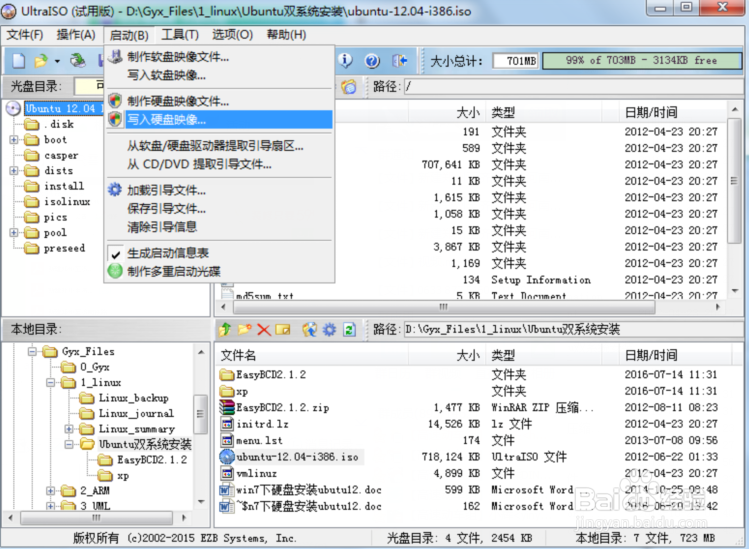This screenshot has width=749, height=549.
Task: Expand the dists folder in disc tree
Action: 14,171
